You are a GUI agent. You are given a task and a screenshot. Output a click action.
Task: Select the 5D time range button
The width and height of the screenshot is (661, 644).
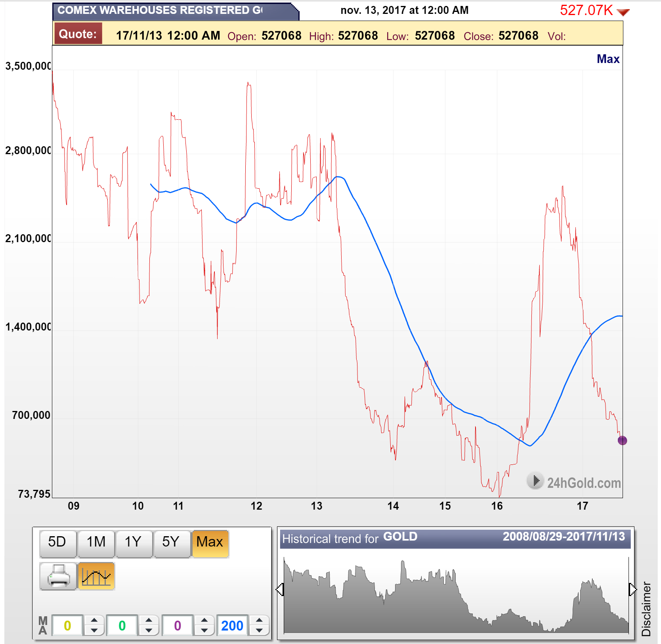point(58,543)
